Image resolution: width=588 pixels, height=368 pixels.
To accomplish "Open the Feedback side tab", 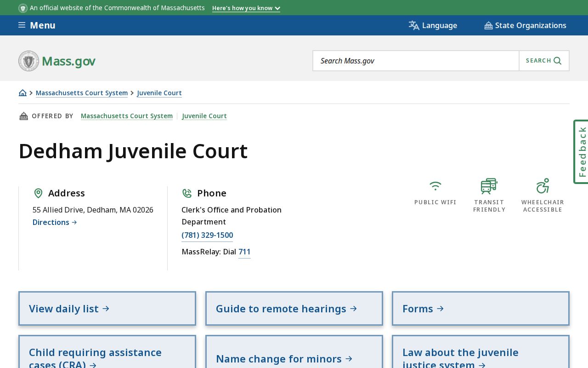I will pos(581,152).
